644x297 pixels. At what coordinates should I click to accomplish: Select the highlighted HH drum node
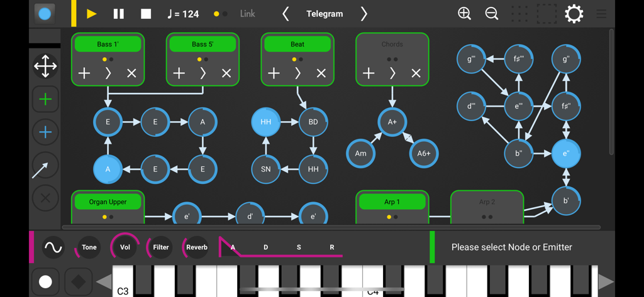pos(266,122)
